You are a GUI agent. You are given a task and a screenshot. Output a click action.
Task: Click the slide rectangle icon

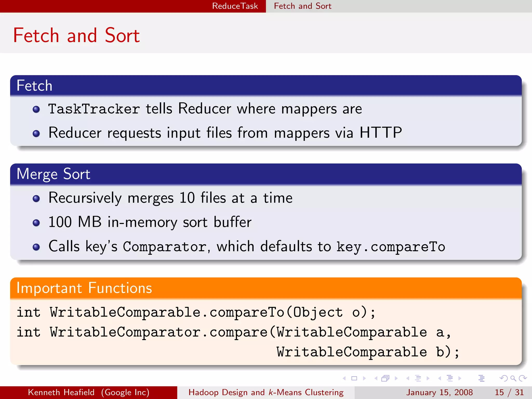pyautogui.click(x=354, y=378)
